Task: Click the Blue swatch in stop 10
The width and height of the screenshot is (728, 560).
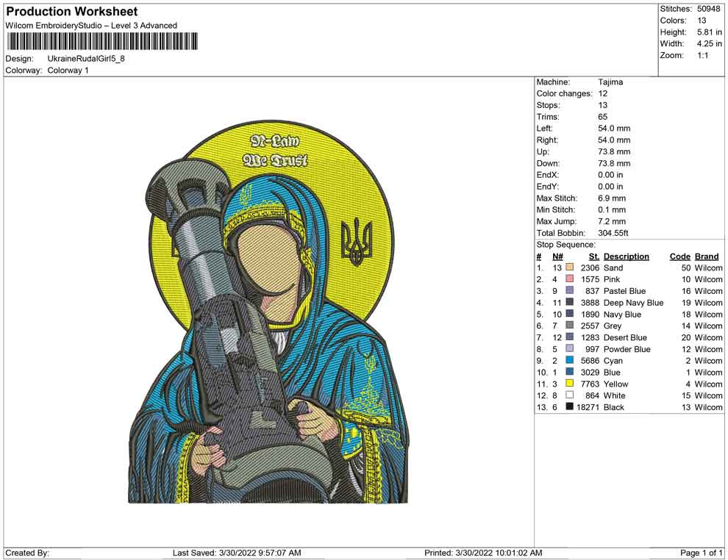Action: click(x=570, y=372)
